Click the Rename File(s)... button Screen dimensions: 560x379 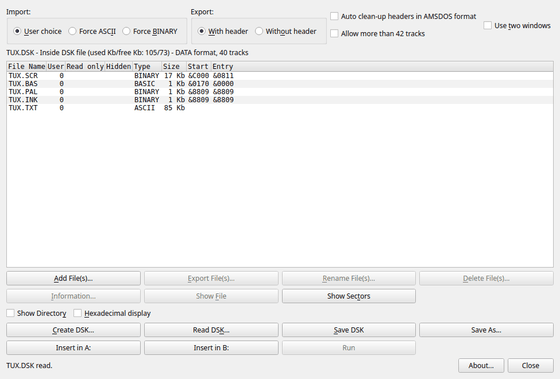[349, 278]
